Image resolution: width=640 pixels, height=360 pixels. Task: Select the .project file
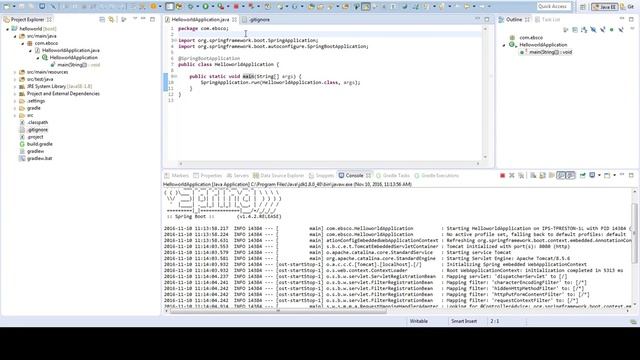coord(35,137)
